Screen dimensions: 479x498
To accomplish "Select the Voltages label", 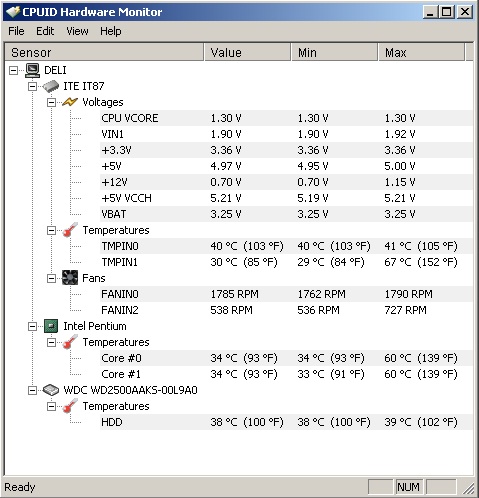I will (x=103, y=102).
